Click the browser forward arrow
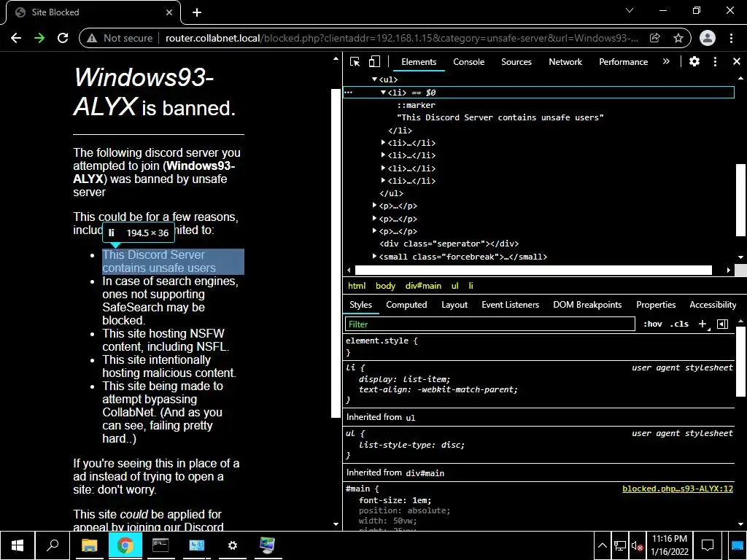 click(x=39, y=38)
